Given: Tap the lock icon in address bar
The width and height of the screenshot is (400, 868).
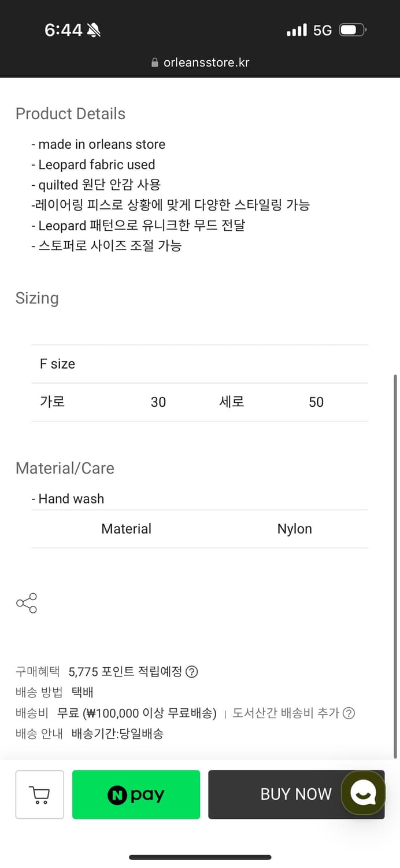Looking at the screenshot, I should [155, 62].
